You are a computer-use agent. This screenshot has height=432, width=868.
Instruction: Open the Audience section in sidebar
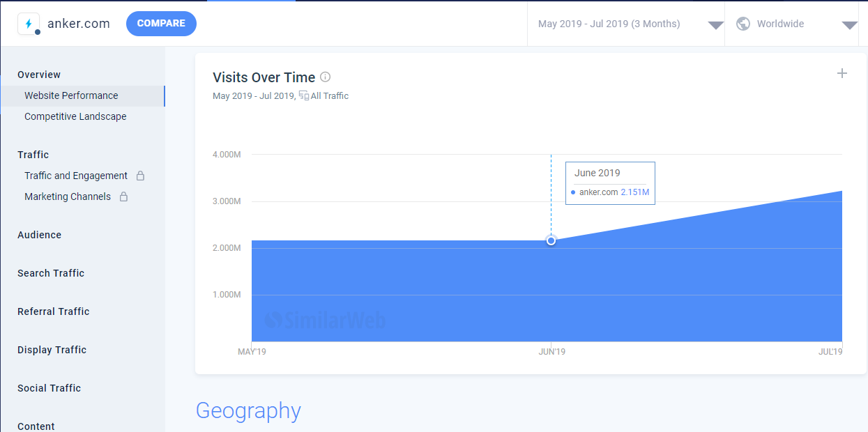39,235
